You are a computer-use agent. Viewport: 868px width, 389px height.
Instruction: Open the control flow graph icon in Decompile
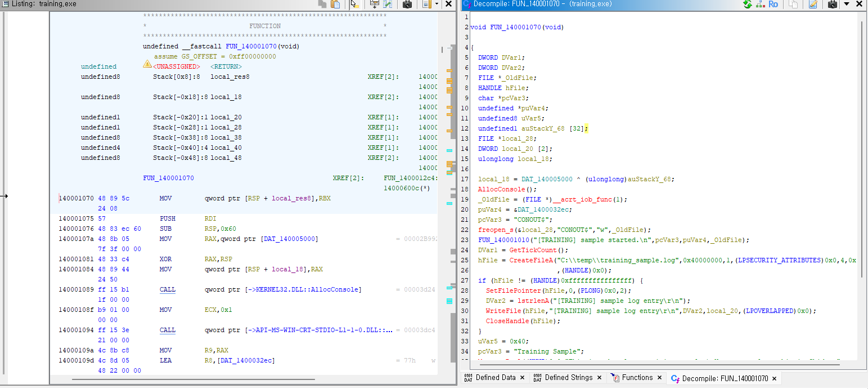pyautogui.click(x=760, y=5)
